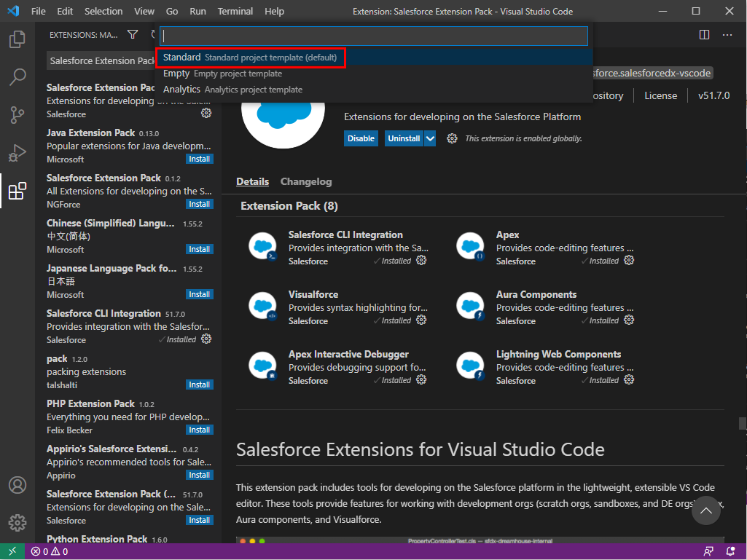Focus the quick pick input field
Viewport: 747px width, 560px height.
click(x=374, y=36)
